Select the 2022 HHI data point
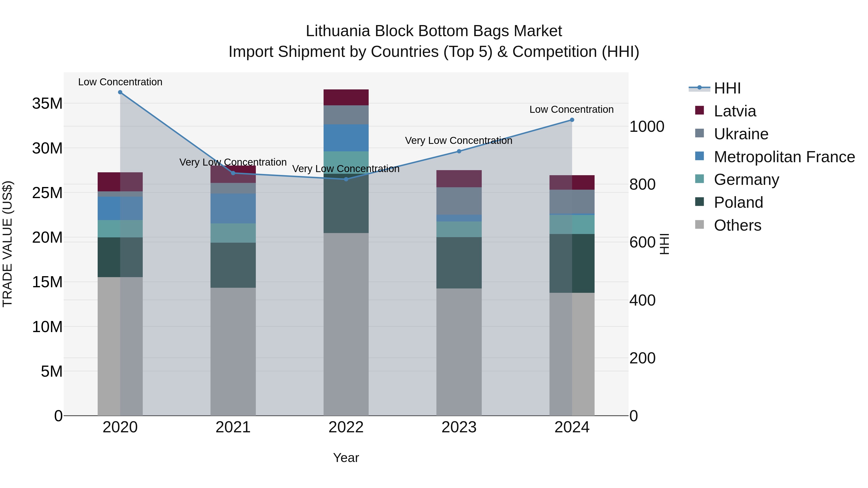The height and width of the screenshot is (488, 868). (346, 179)
